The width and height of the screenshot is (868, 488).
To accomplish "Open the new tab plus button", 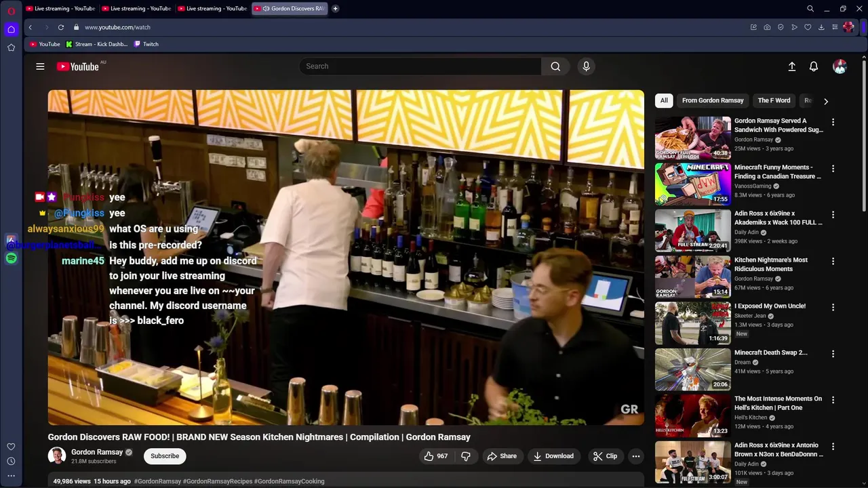I will [335, 8].
